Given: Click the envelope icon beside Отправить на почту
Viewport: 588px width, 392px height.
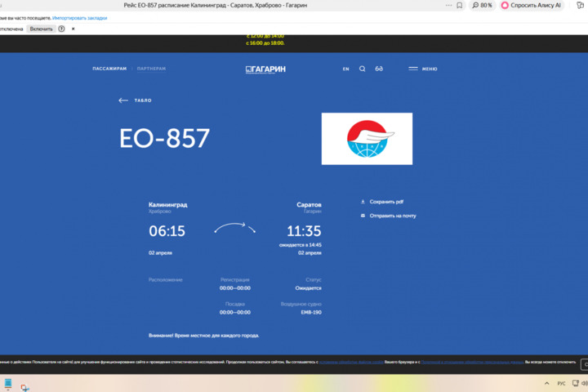Looking at the screenshot, I should click(363, 216).
